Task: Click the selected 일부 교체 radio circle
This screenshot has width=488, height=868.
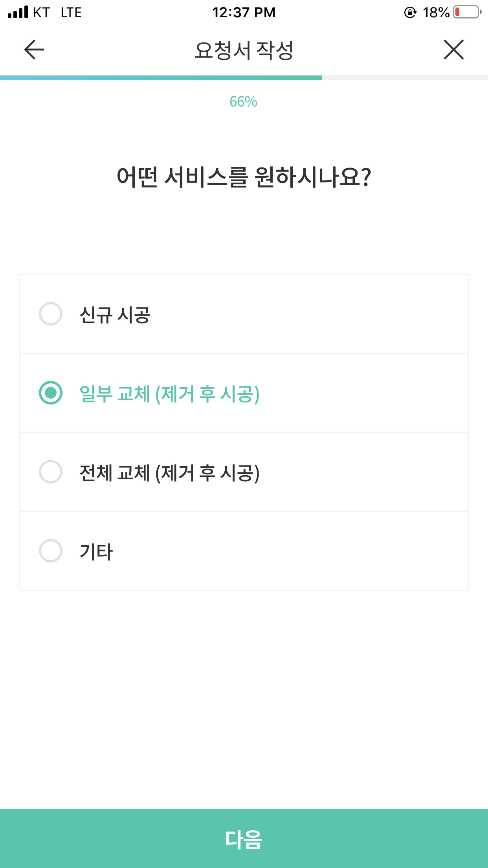Action: (51, 393)
